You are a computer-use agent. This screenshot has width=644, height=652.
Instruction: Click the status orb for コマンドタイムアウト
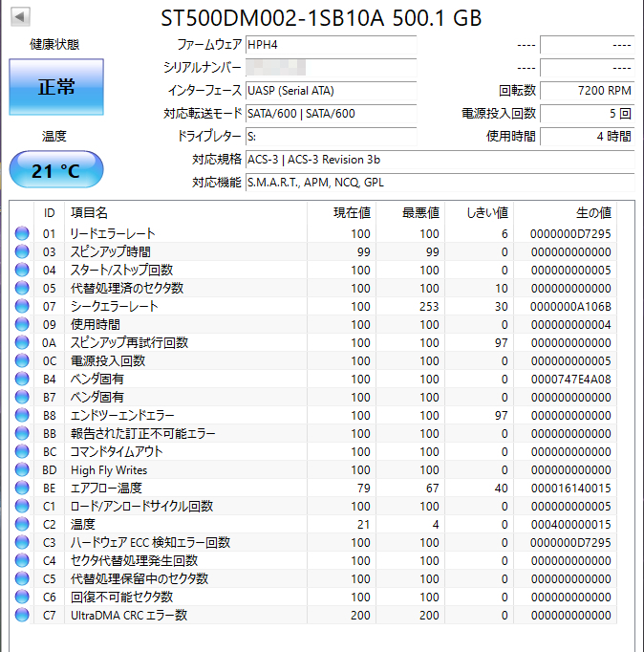(x=22, y=451)
